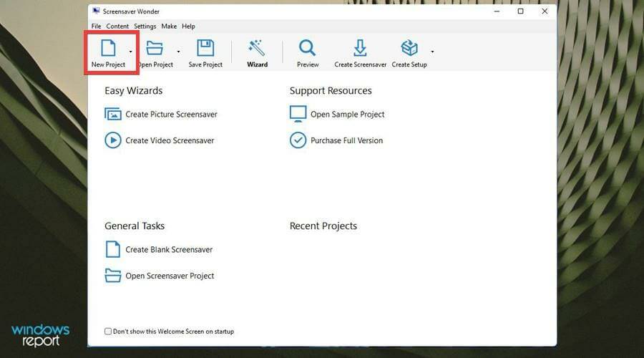Click the Create Setup box icon
Viewport: 644px width, 358px height.
pyautogui.click(x=409, y=48)
